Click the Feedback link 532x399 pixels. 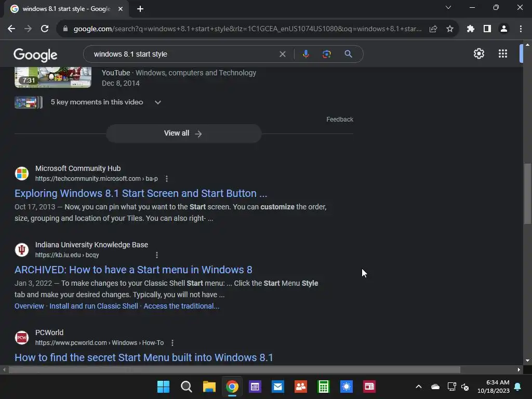(340, 119)
